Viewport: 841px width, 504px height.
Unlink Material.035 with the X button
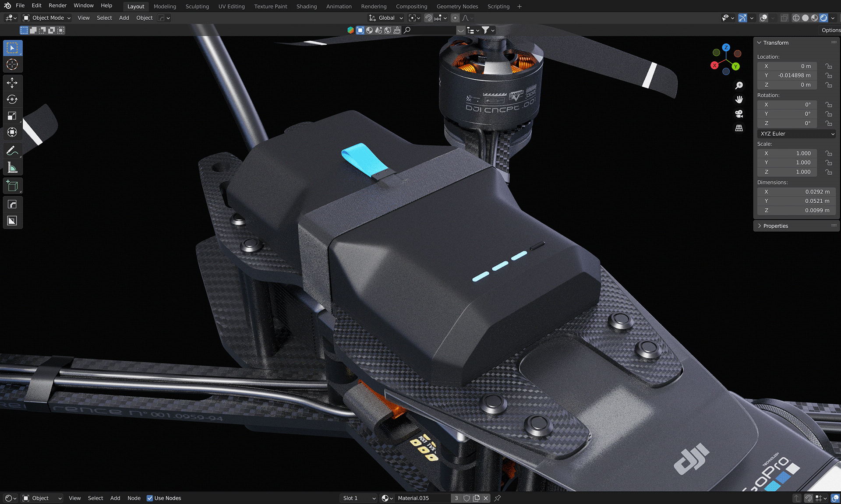pos(486,498)
